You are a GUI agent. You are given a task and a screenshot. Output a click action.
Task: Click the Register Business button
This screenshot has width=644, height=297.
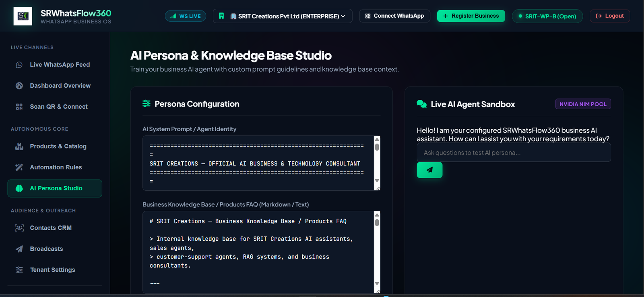coord(471,16)
